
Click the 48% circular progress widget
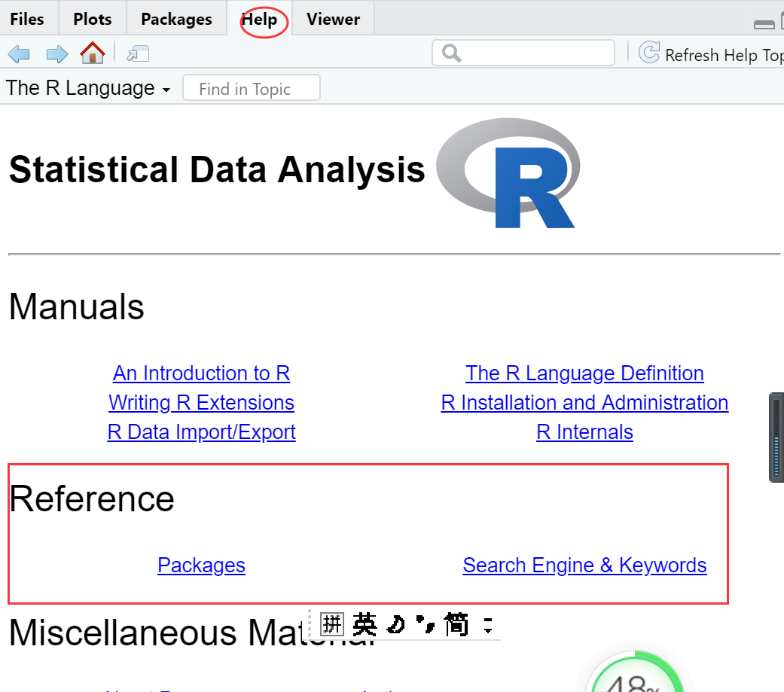634,672
